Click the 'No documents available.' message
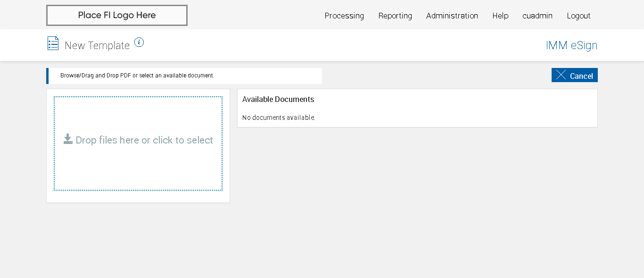Viewport: 644px width, 278px height. tap(279, 118)
